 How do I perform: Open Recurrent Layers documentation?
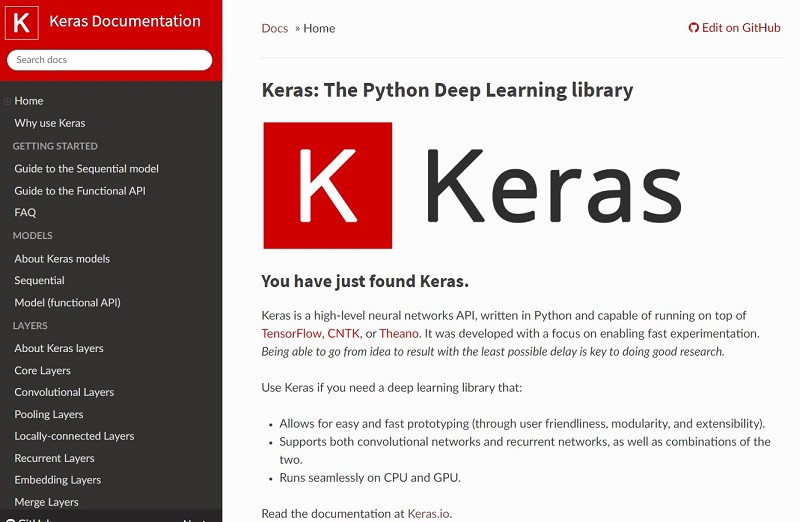pos(54,458)
